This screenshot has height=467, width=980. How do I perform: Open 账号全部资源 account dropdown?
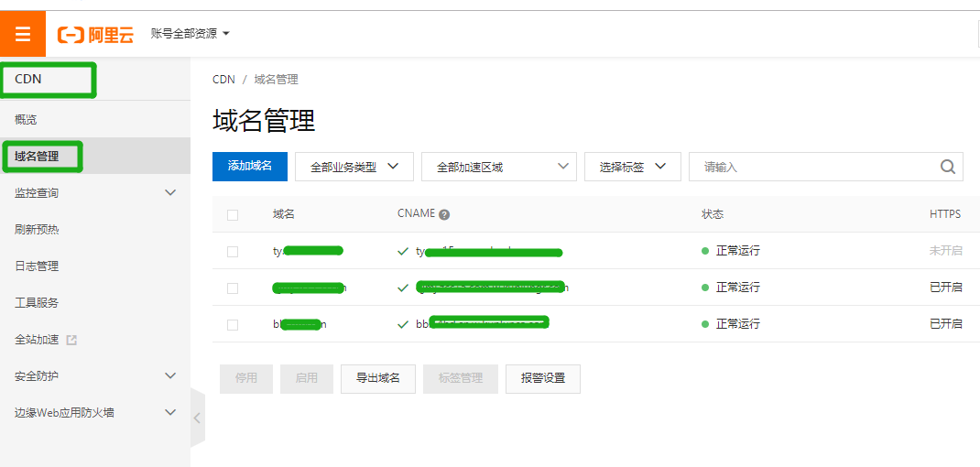[190, 34]
